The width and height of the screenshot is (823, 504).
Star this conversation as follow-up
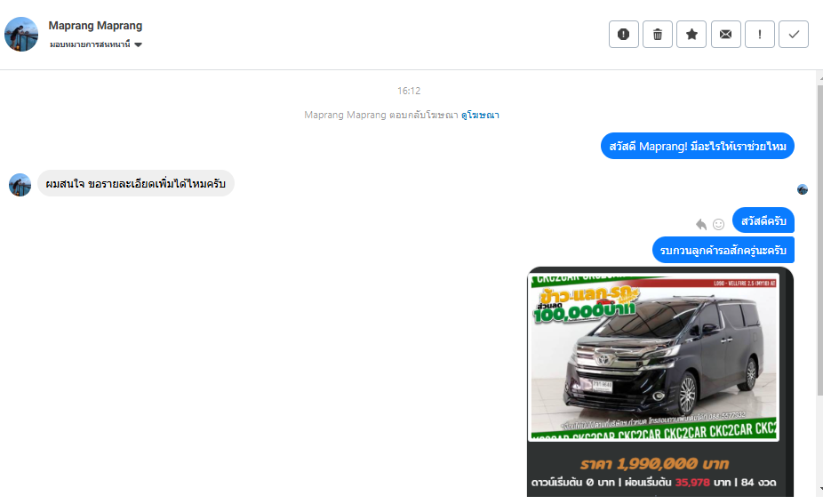[x=691, y=35]
